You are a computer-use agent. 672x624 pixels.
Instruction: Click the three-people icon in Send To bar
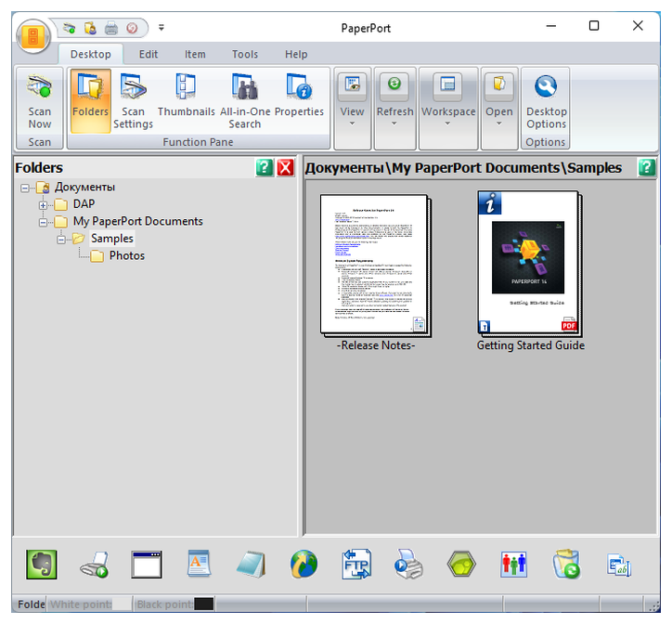pyautogui.click(x=513, y=565)
